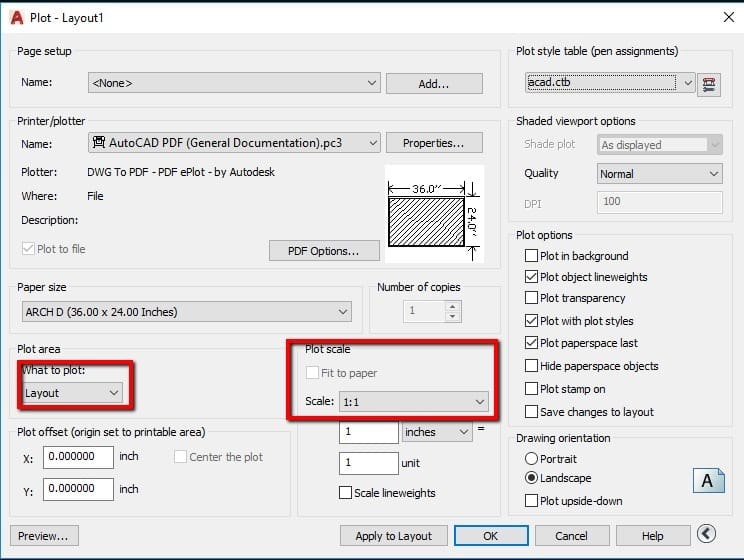Open the What to plot Layout dropdown

(x=73, y=393)
